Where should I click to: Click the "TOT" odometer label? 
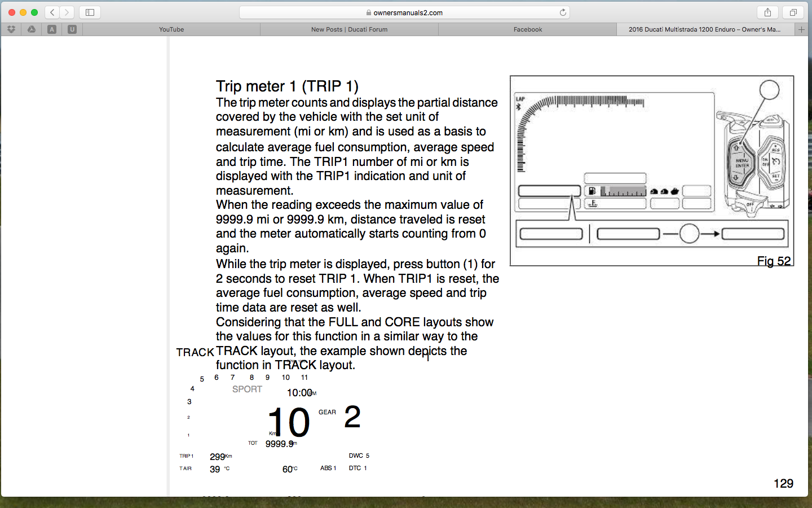(253, 443)
